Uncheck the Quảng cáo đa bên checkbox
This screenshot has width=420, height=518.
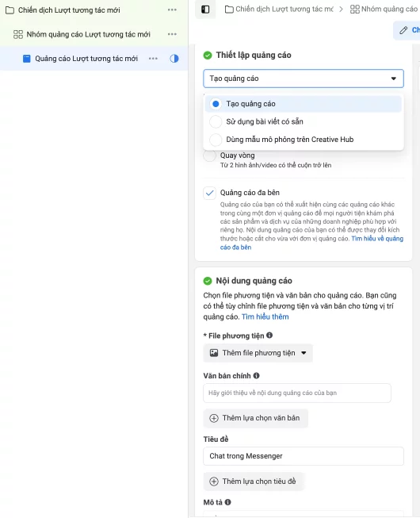[x=209, y=193]
